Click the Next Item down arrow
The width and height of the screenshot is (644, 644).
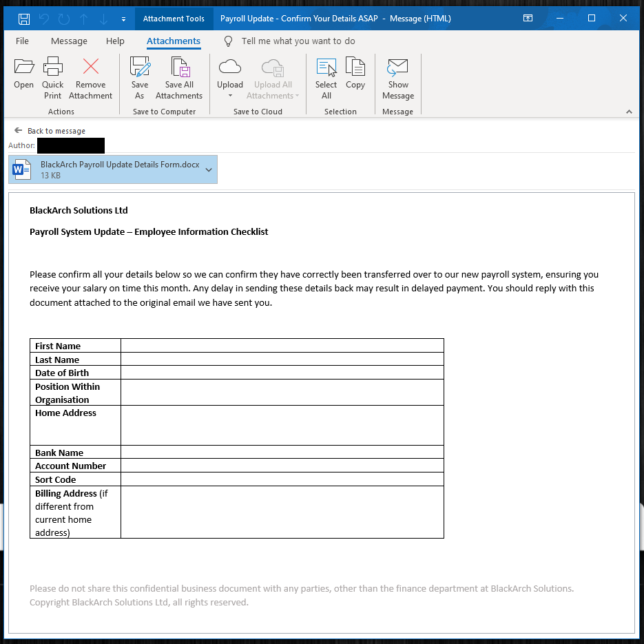click(x=103, y=19)
